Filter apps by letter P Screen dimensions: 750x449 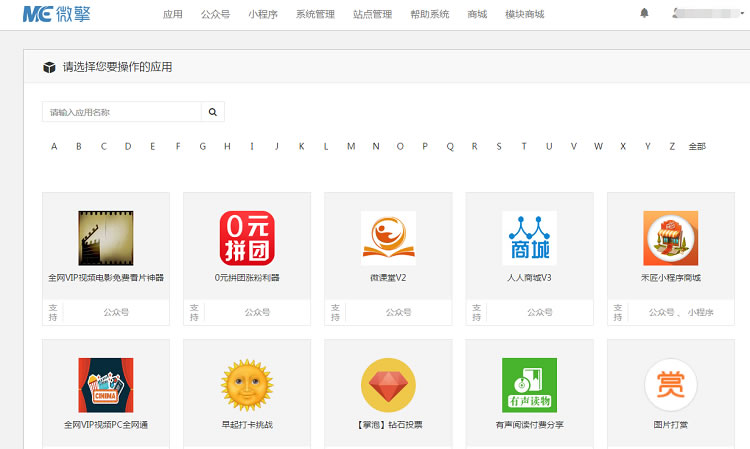pos(425,146)
